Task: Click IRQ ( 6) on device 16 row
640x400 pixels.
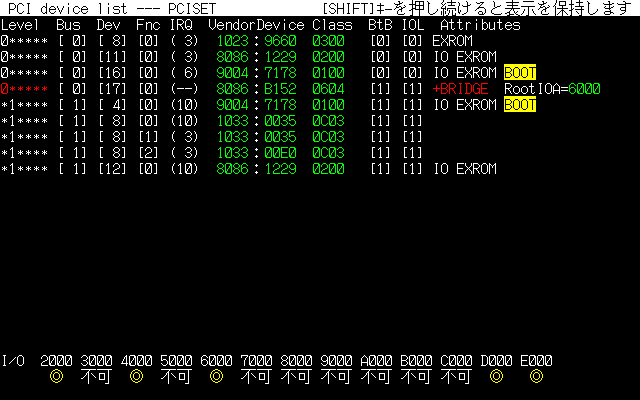Action: tap(184, 73)
